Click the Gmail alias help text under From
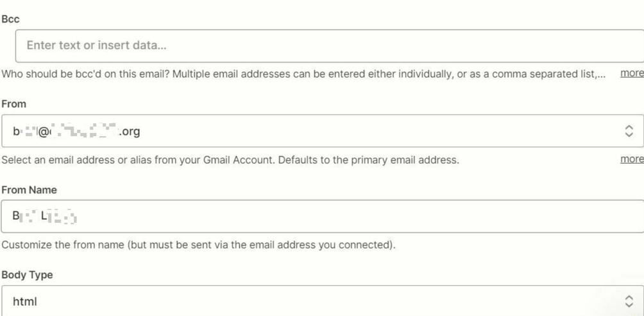Screen dimensions: 644x316 230,160
